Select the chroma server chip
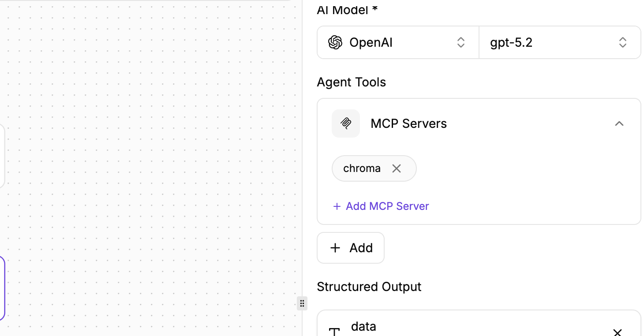644x336 pixels. point(362,168)
